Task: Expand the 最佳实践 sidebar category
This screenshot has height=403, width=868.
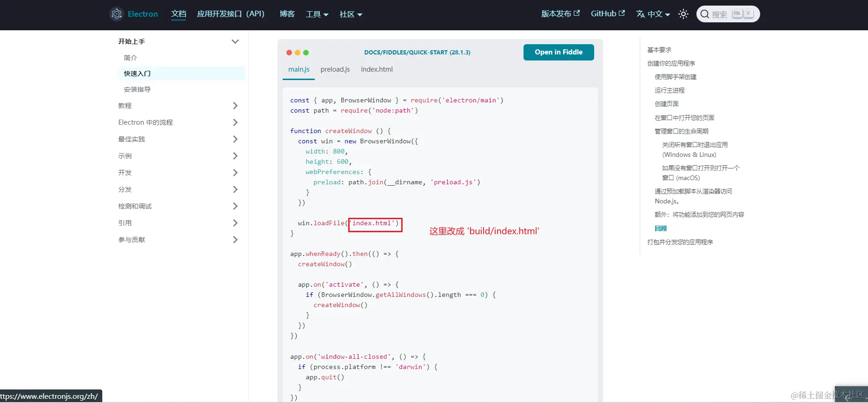Action: 235,139
